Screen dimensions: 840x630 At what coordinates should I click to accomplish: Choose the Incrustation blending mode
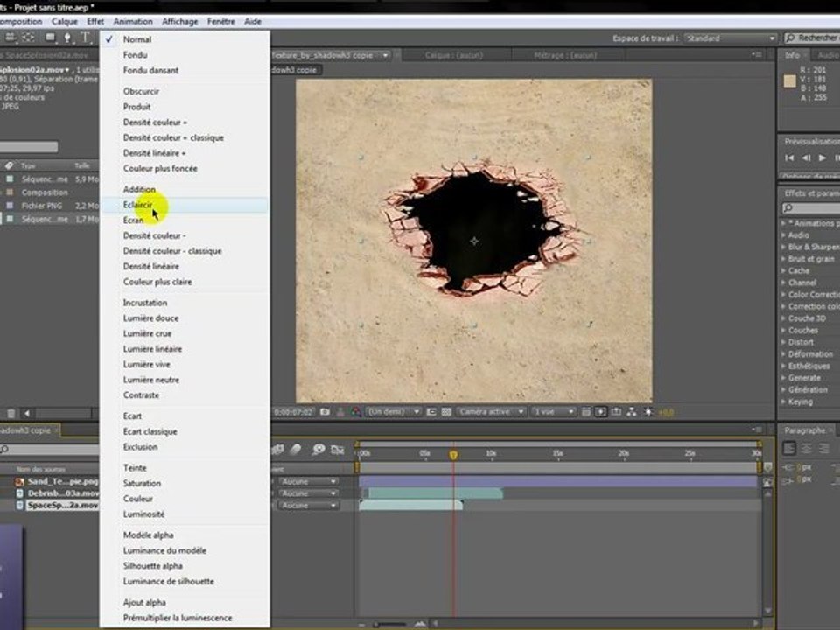pyautogui.click(x=185, y=303)
